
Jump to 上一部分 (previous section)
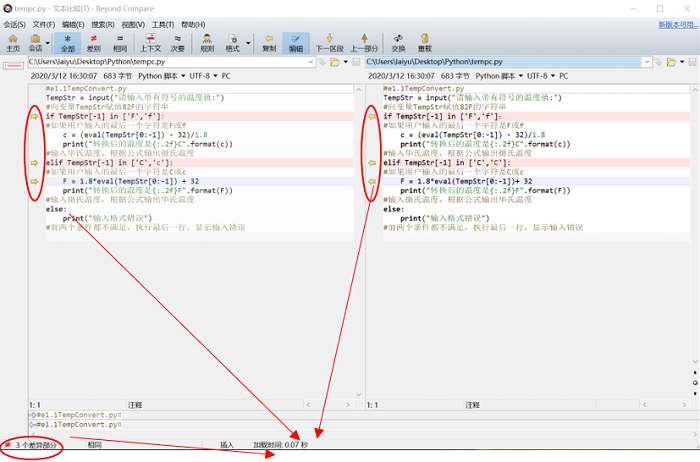pos(366,42)
